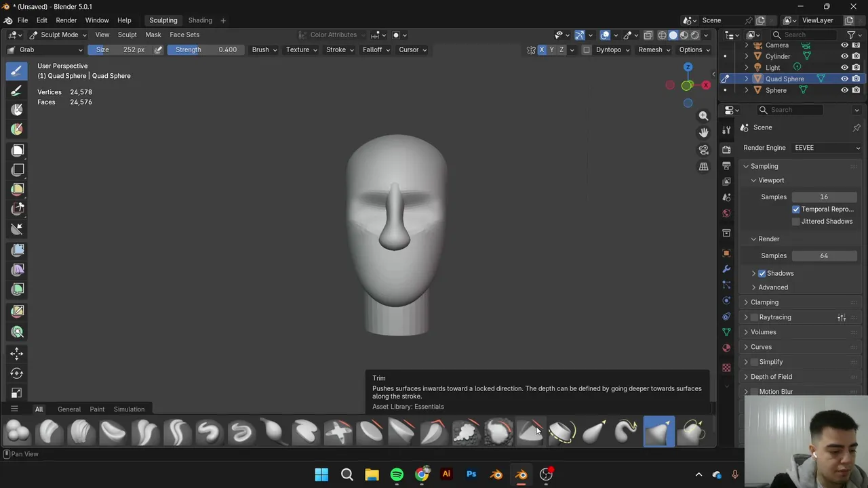This screenshot has height=488, width=868.
Task: Click the zoom magnifier icon in viewport
Action: tap(703, 116)
